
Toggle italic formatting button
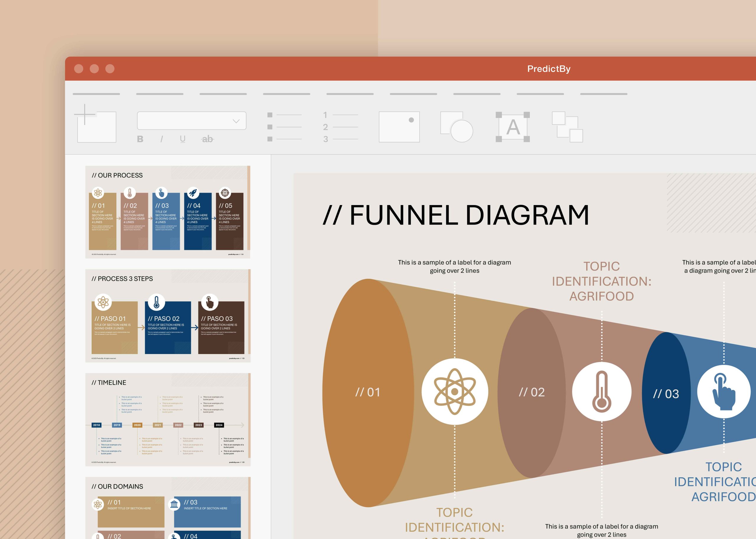pos(162,139)
